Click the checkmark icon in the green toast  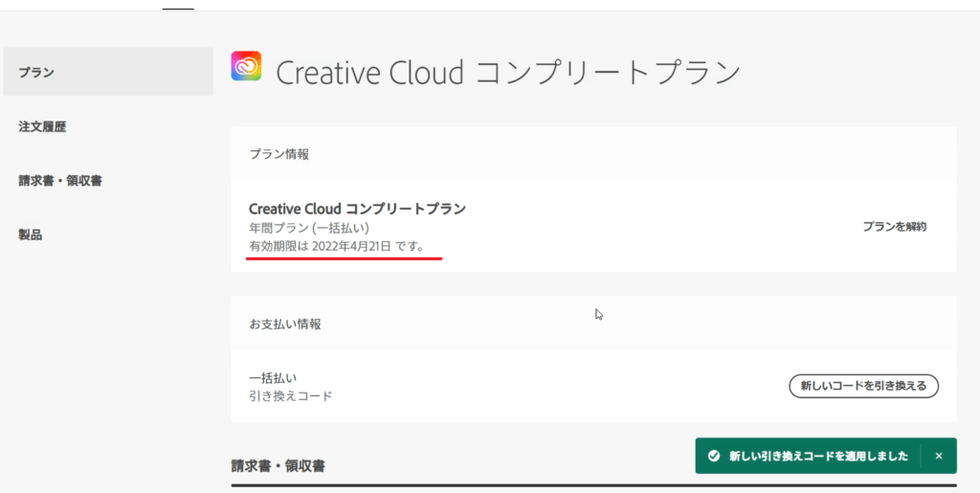(713, 456)
